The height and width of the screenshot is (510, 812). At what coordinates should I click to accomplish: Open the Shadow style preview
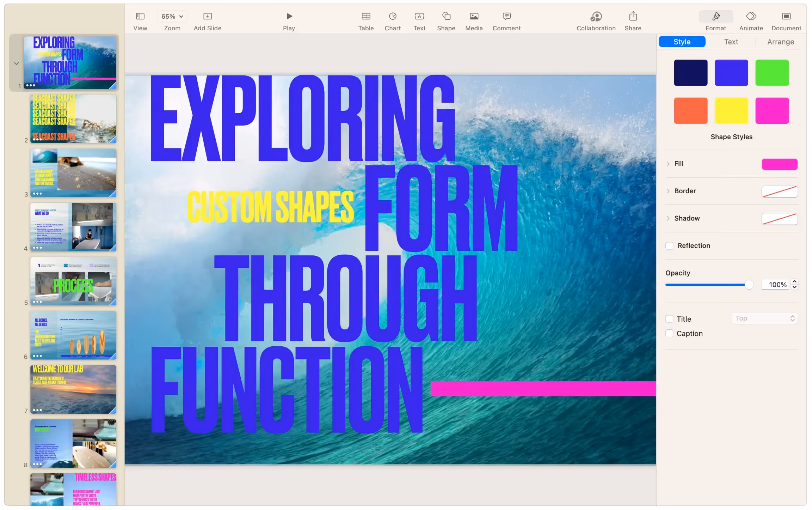pyautogui.click(x=779, y=219)
